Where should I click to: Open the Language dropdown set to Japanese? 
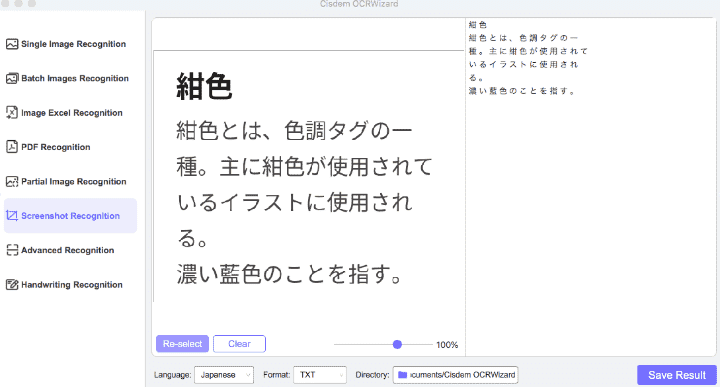click(224, 375)
